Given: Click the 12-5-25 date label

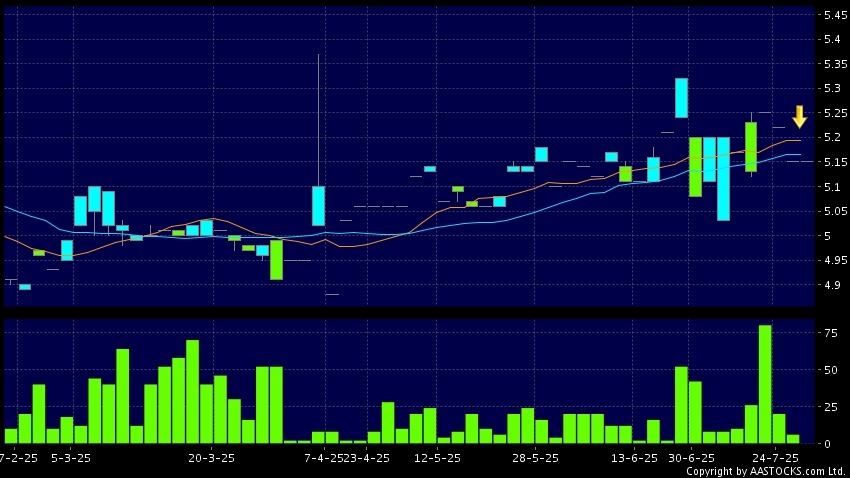Looking at the screenshot, I should coord(437,458).
